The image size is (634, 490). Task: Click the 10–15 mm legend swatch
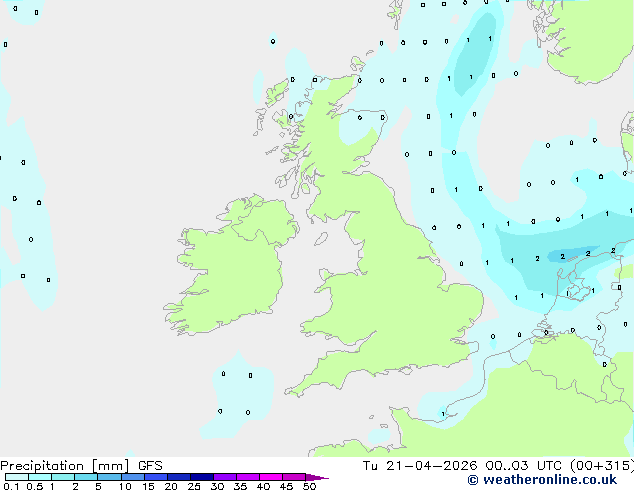[132, 477]
